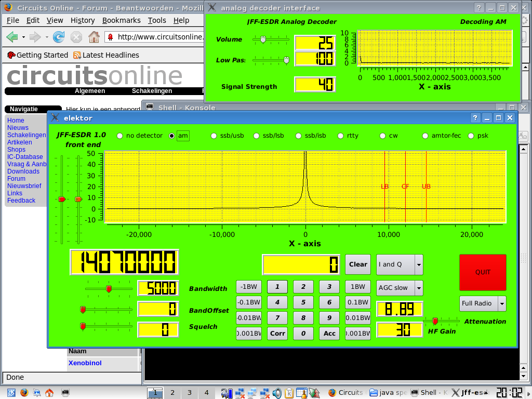Click the Squelch slider handle
This screenshot has height=399, width=532.
click(x=83, y=326)
